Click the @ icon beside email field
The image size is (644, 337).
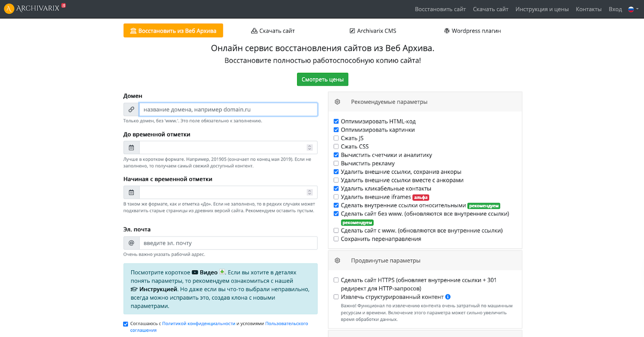click(x=131, y=243)
